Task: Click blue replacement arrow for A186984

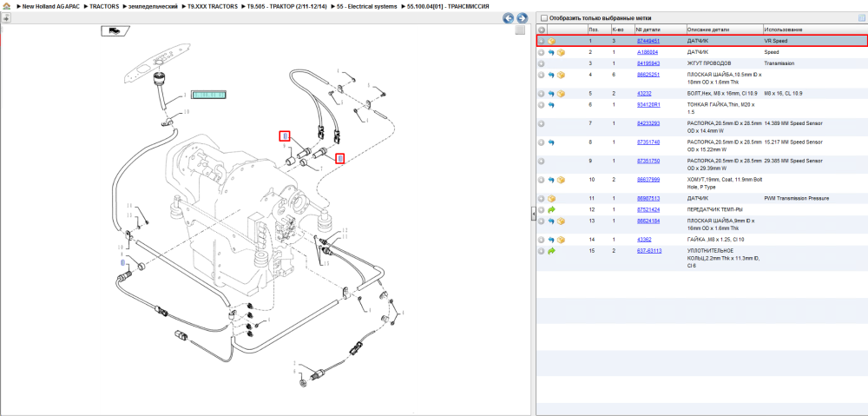Action: [551, 52]
